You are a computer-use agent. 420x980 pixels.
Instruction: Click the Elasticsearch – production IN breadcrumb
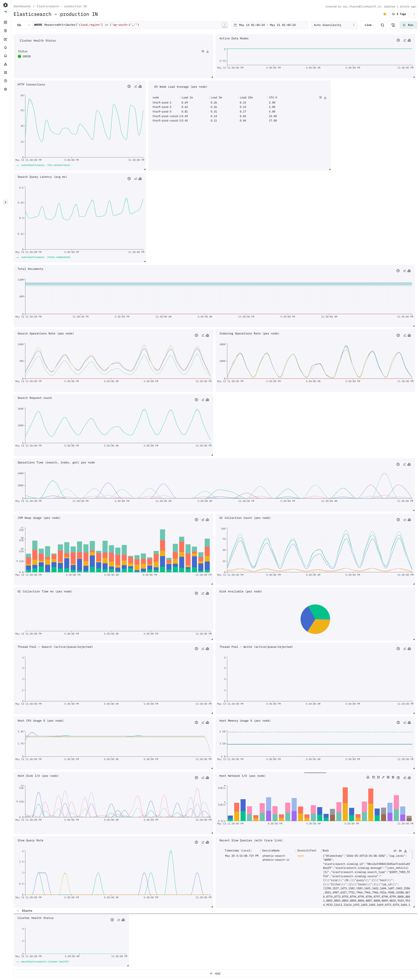click(x=61, y=6)
